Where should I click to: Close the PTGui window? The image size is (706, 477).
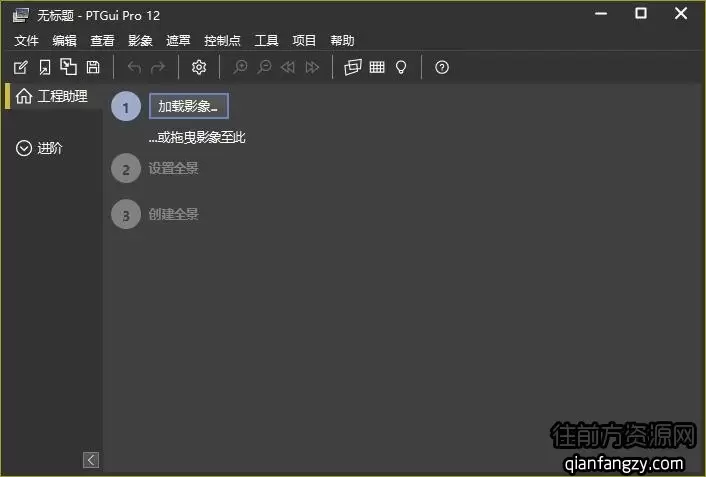tap(681, 14)
